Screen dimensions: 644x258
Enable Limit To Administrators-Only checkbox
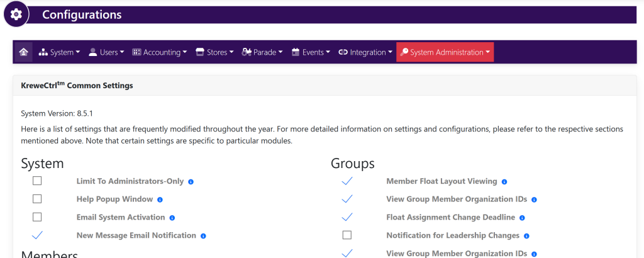37,181
